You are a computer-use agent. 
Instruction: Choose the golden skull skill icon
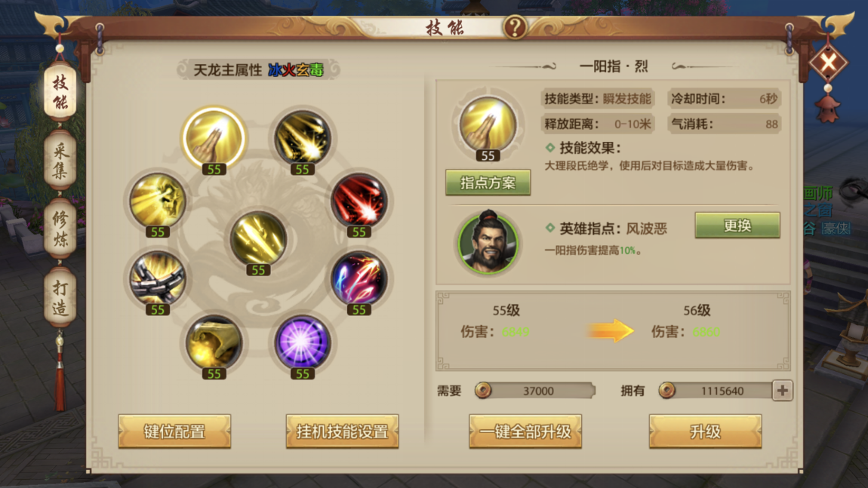click(x=158, y=201)
